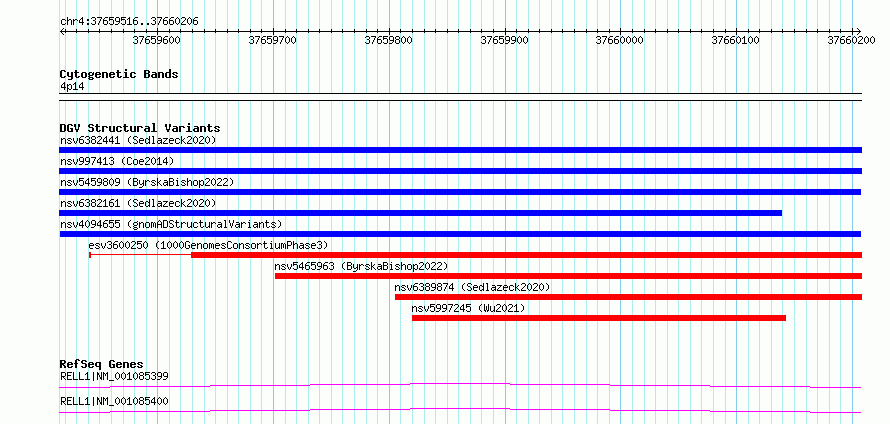Screen dimensions: 890x424
Task: Click the blue bar for nsv5459809
Action: [460, 192]
